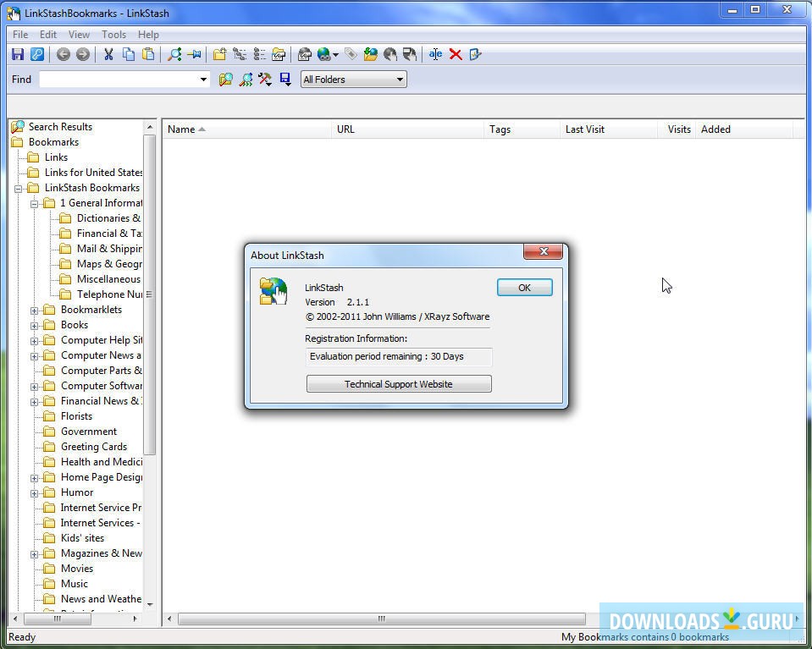Sort by the URL column header
This screenshot has height=649, width=812.
407,129
